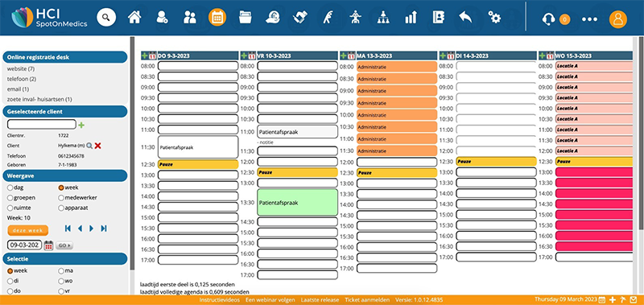644x305 pixels.
Task: Open date picker calendar icon beside date field
Action: 48,245
